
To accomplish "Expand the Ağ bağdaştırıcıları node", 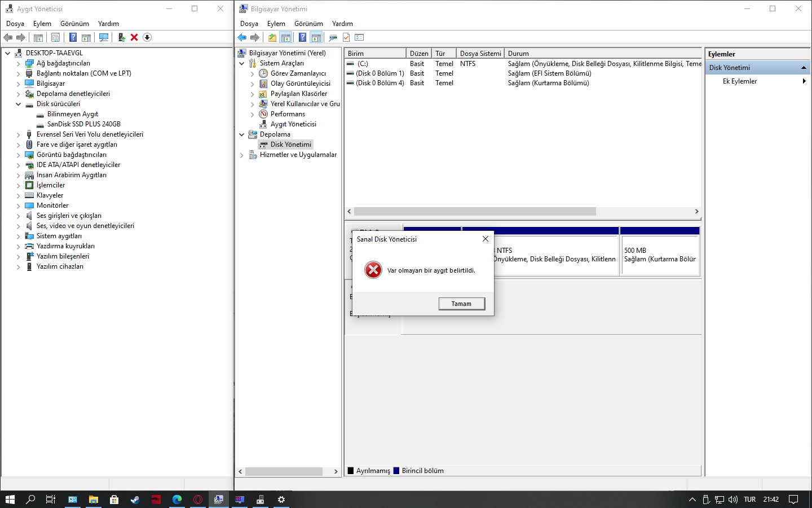I will point(19,63).
